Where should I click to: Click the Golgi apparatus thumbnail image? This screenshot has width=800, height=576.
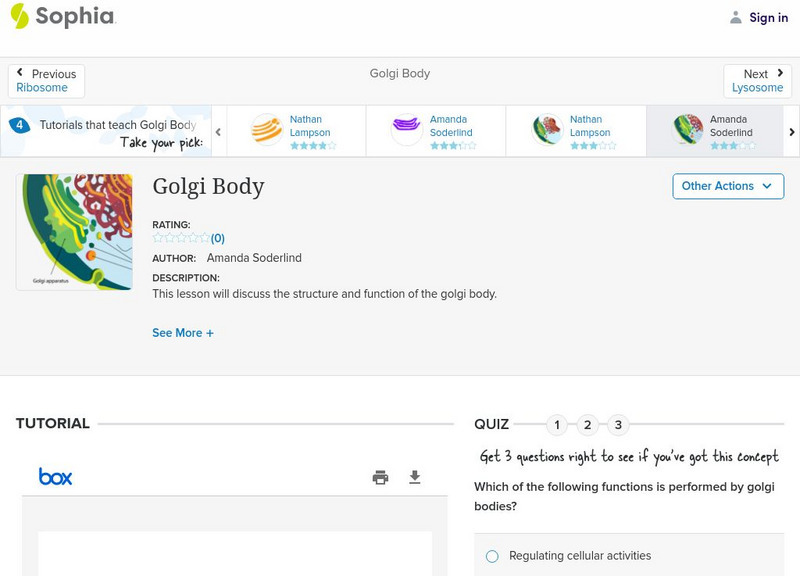point(74,231)
